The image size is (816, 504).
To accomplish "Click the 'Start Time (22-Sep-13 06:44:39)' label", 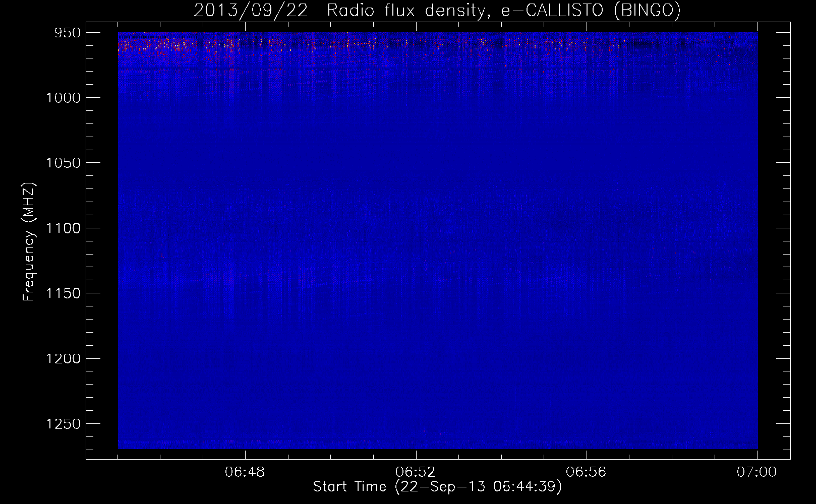I will pos(437,487).
